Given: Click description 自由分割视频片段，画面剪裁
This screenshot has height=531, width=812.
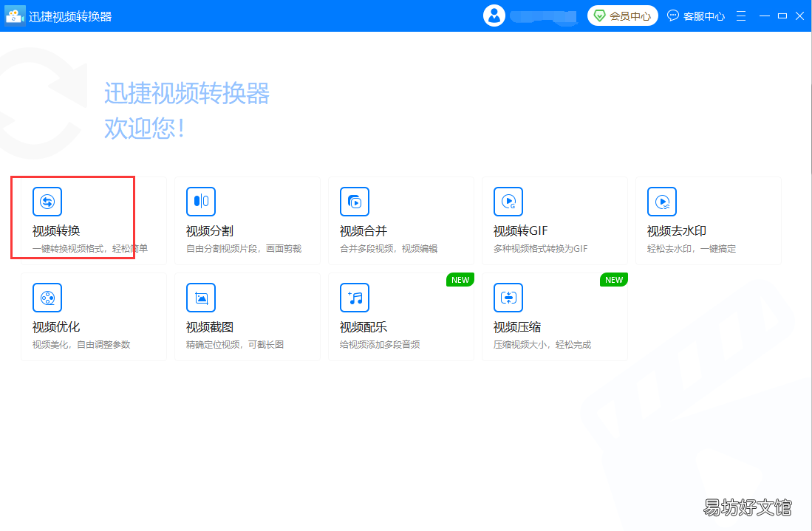Looking at the screenshot, I should click(244, 249).
